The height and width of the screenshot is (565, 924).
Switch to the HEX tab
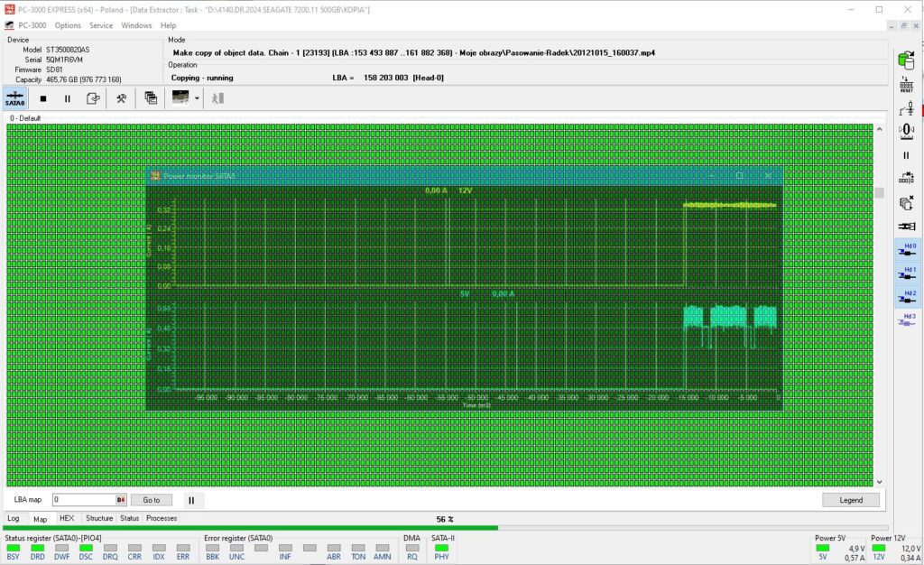click(x=67, y=519)
